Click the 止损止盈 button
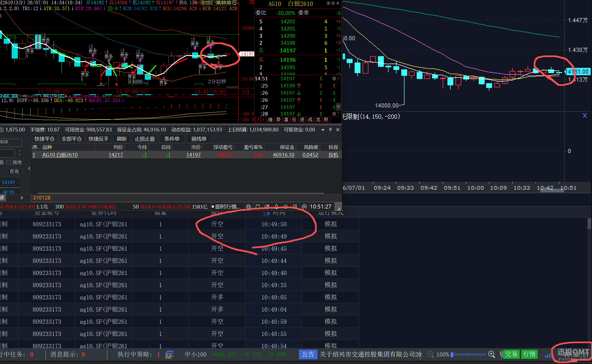592x364 pixels. point(145,139)
